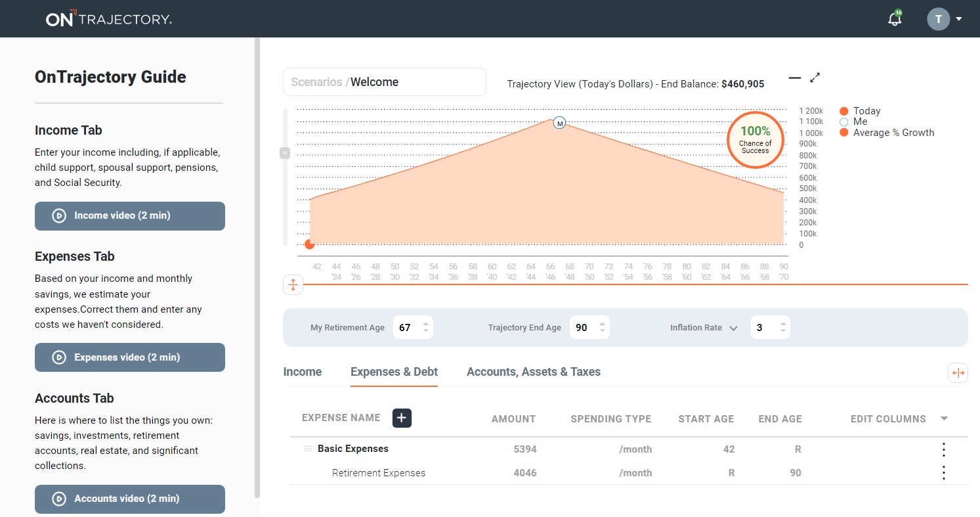Open Retirement Expenses three-dot menu
This screenshot has height=517, width=980.
pos(943,473)
